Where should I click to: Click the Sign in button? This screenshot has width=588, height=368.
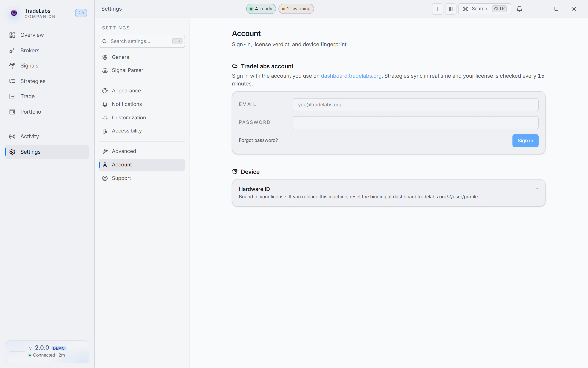tap(525, 141)
